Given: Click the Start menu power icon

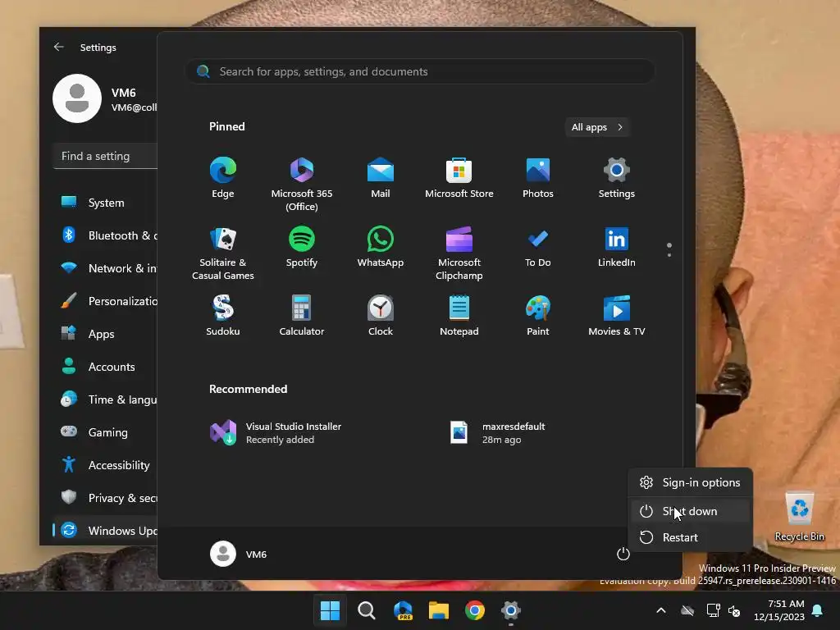Looking at the screenshot, I should click(623, 554).
